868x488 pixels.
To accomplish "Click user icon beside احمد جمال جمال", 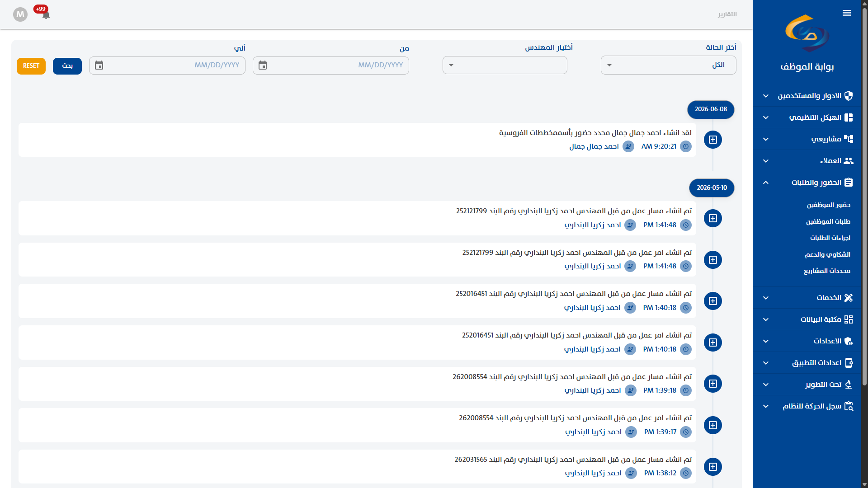I will click(x=628, y=146).
